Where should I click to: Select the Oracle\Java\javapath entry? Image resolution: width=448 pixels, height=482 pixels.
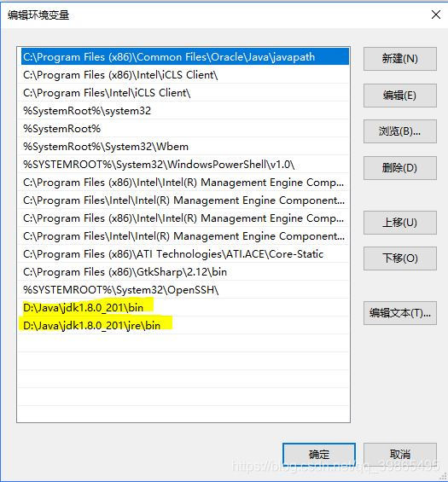tap(185, 56)
